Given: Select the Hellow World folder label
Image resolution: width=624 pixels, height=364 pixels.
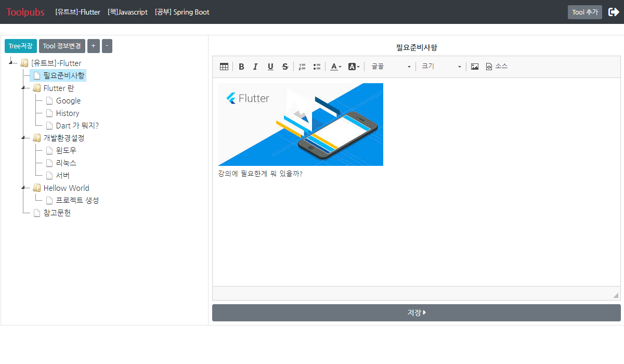Looking at the screenshot, I should pos(67,188).
